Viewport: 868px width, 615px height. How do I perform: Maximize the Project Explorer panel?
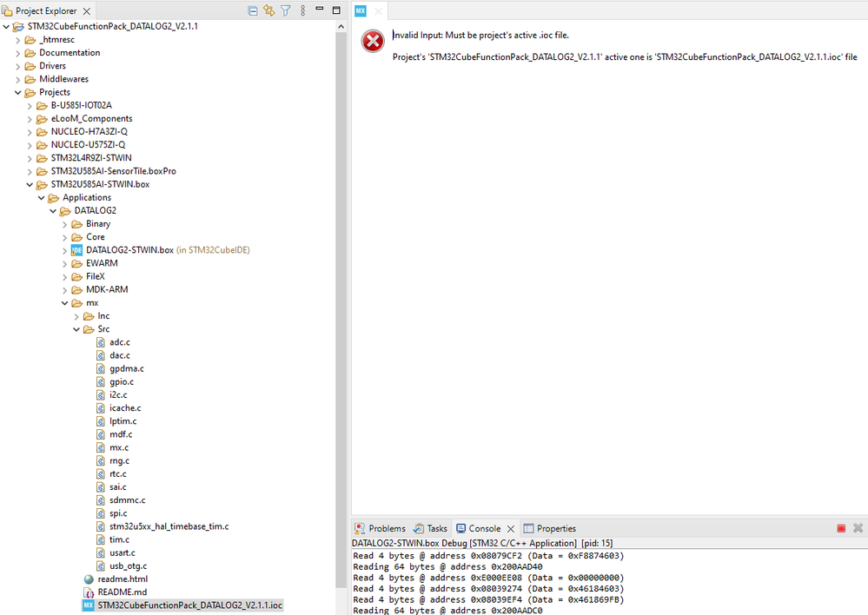[x=336, y=10]
